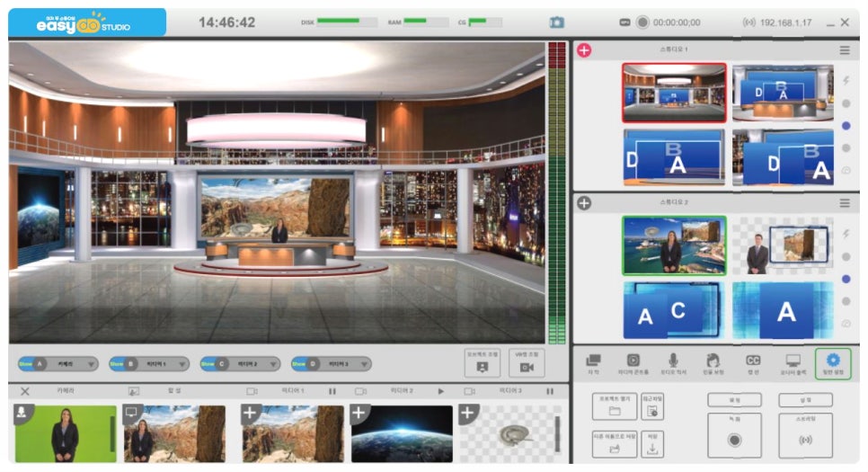Start streaming with the large broadcast button
The image size is (868, 472).
805,435
